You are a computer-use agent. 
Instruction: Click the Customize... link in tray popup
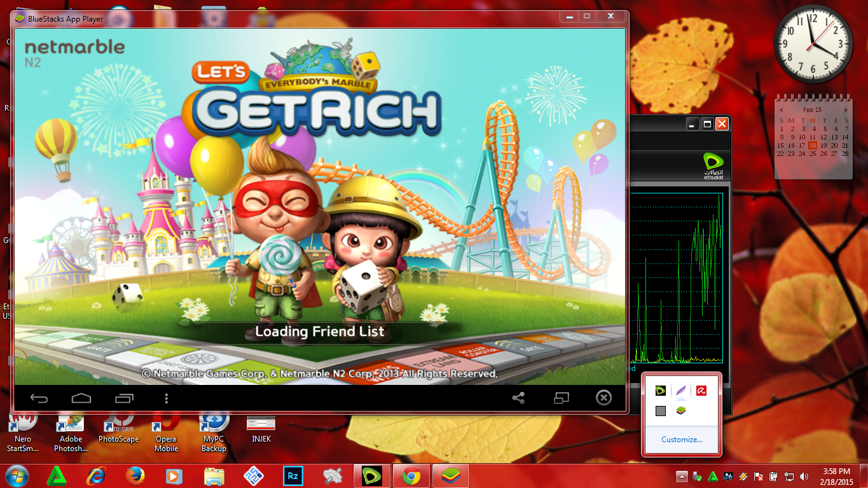(682, 440)
